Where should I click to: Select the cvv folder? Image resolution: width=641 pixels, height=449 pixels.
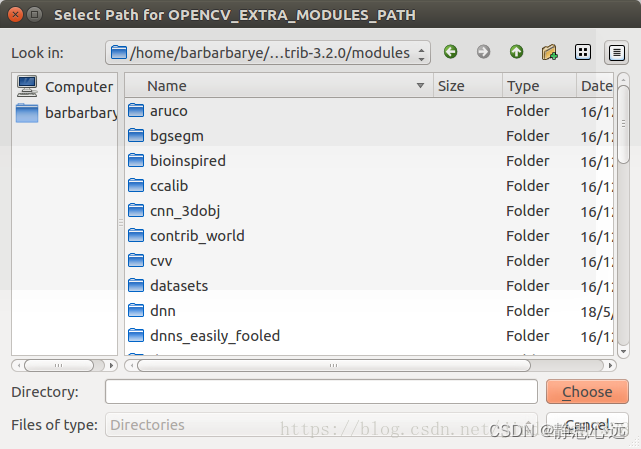point(369,260)
